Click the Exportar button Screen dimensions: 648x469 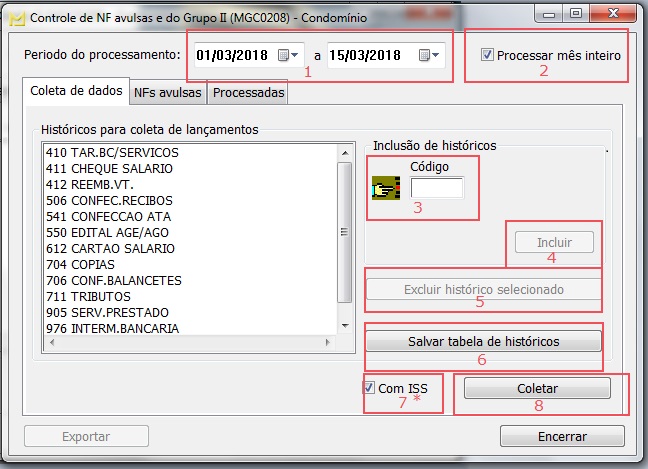pyautogui.click(x=86, y=436)
